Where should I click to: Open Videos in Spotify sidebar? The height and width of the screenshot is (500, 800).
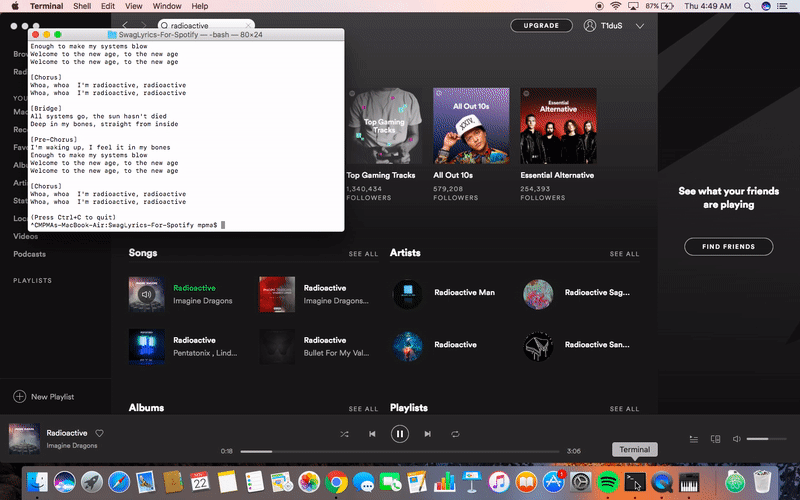coord(26,236)
